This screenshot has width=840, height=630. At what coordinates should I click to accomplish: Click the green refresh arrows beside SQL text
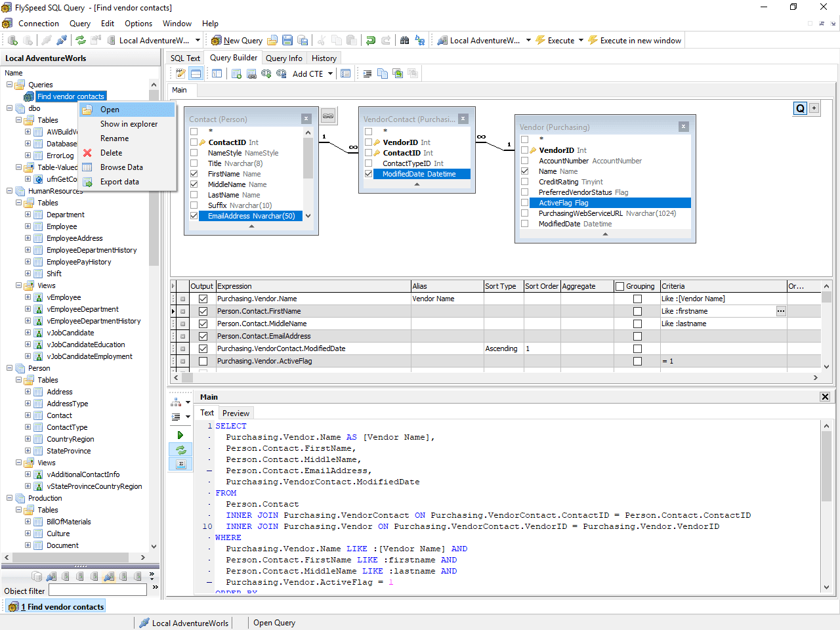pyautogui.click(x=180, y=450)
